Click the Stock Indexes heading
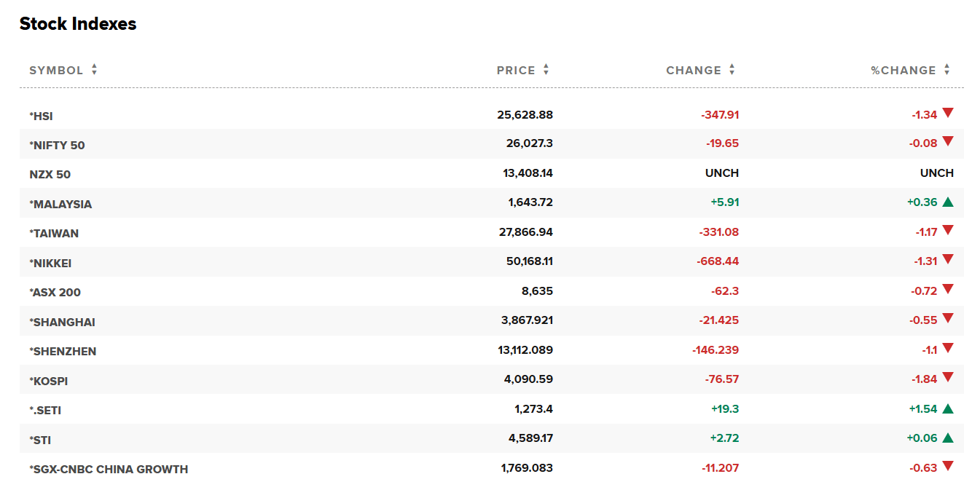The image size is (980, 498). click(78, 23)
